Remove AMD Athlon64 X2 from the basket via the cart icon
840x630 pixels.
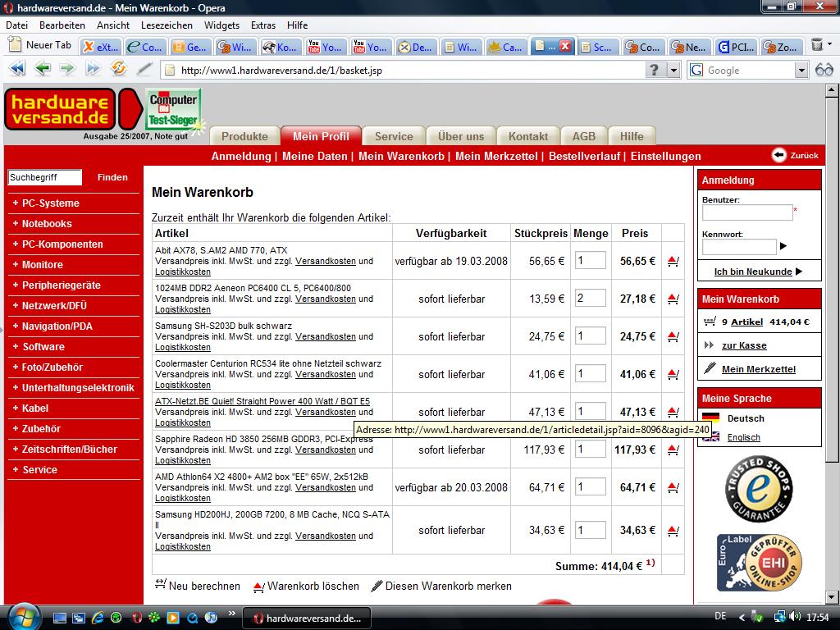pos(673,487)
